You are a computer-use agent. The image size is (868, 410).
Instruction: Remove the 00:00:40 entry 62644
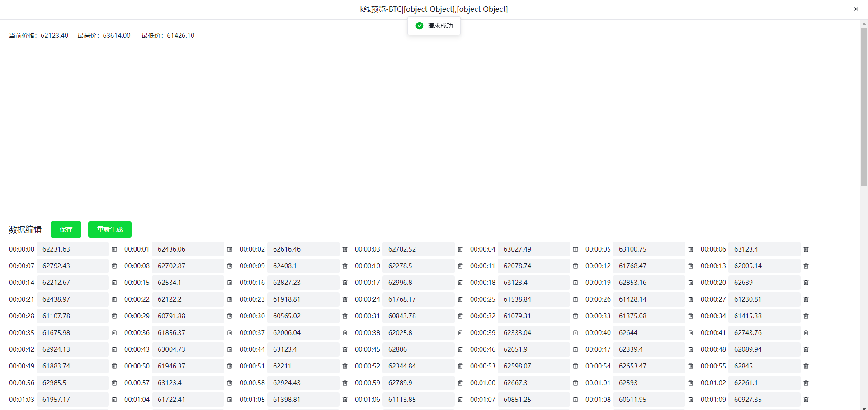coord(691,333)
